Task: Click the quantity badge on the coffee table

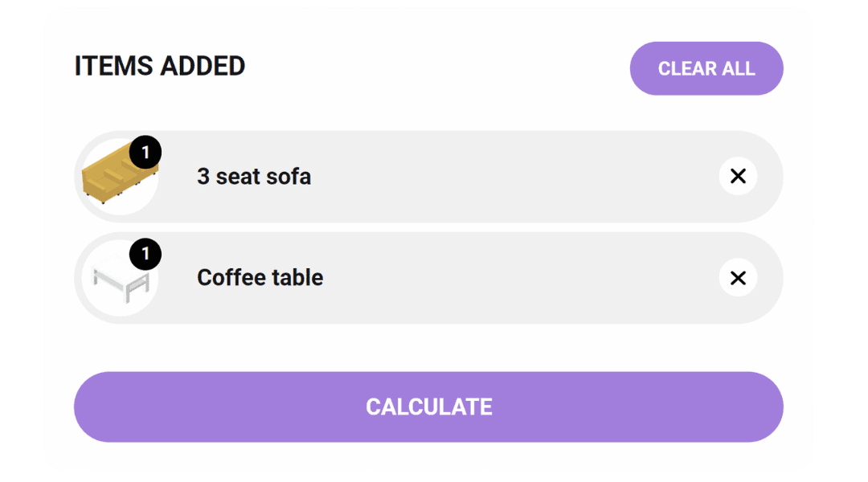Action: coord(145,254)
